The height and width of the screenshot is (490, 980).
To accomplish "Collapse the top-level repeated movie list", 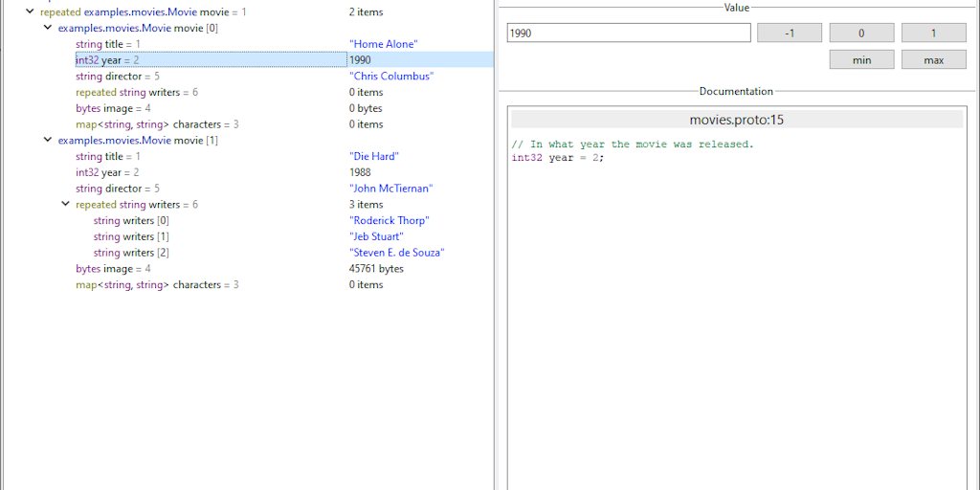I will tap(30, 12).
